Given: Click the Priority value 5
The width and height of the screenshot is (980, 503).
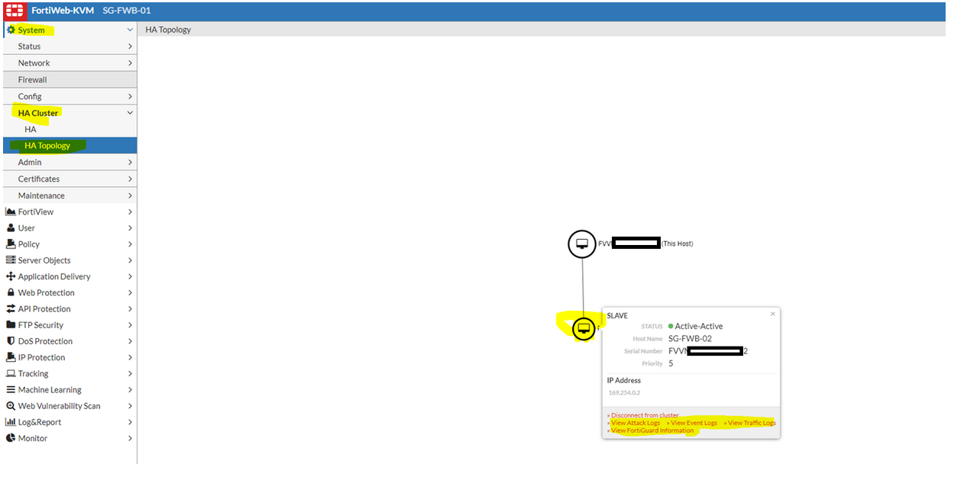Looking at the screenshot, I should coord(671,363).
